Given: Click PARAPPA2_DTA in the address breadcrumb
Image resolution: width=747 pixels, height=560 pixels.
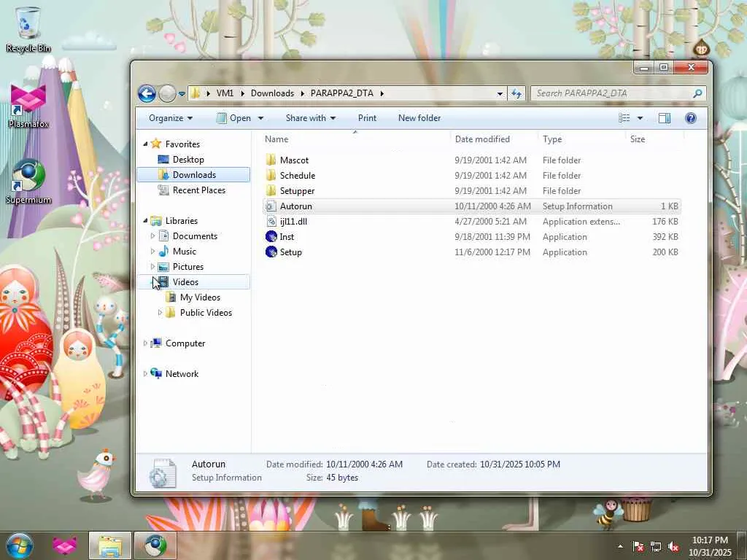Looking at the screenshot, I should point(342,93).
